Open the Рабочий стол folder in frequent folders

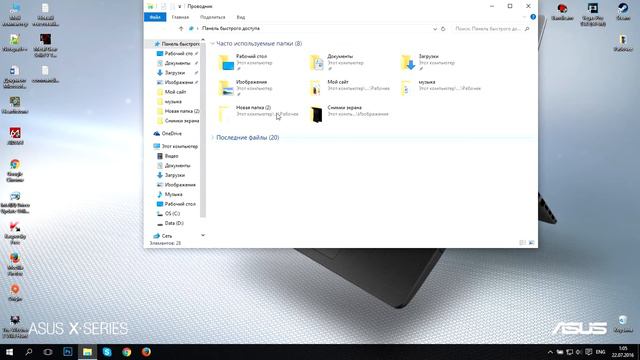coord(245,62)
